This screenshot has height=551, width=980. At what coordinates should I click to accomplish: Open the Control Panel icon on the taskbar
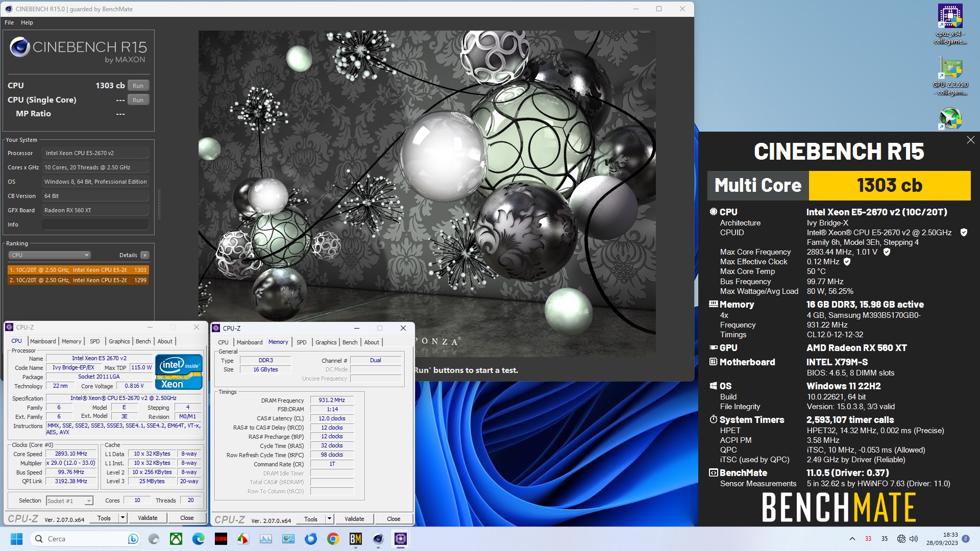coord(288,539)
